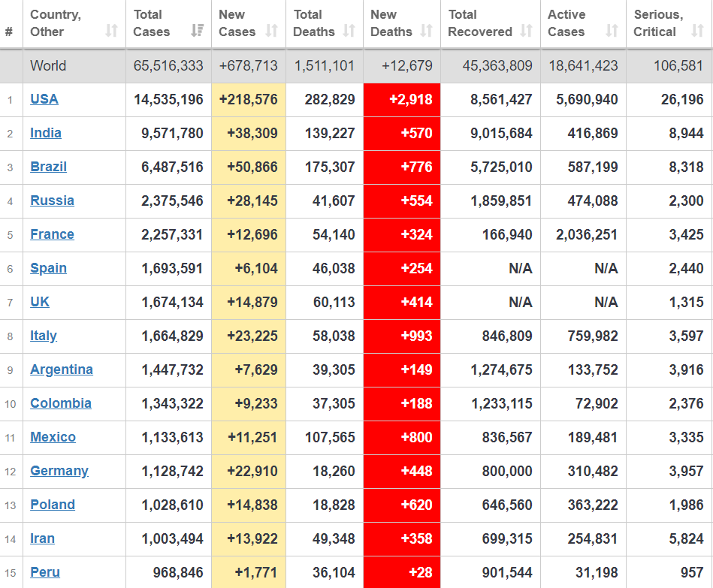Click the Spain country link
Viewport: 713px width, 588px height.
(48, 268)
